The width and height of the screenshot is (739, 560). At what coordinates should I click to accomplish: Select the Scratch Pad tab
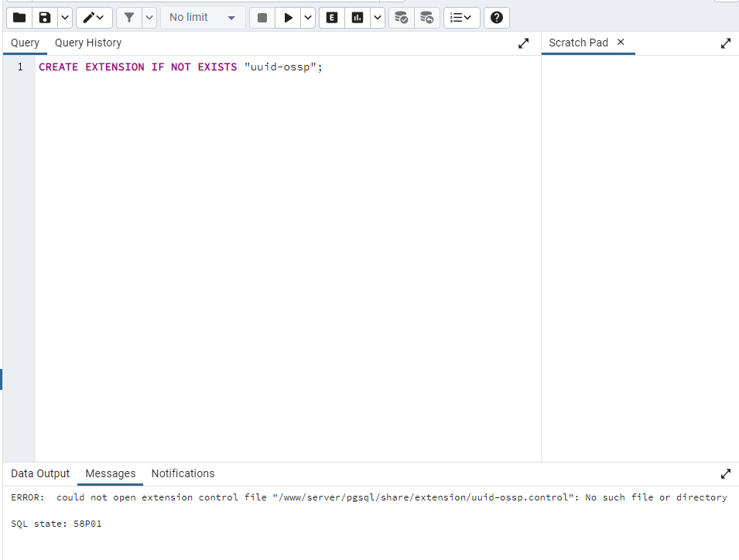[x=578, y=43]
